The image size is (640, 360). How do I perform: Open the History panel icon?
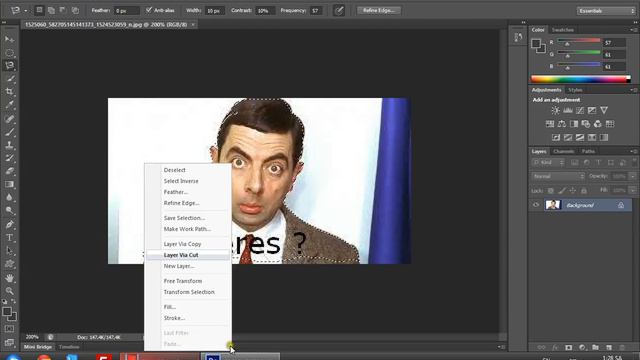(x=518, y=38)
